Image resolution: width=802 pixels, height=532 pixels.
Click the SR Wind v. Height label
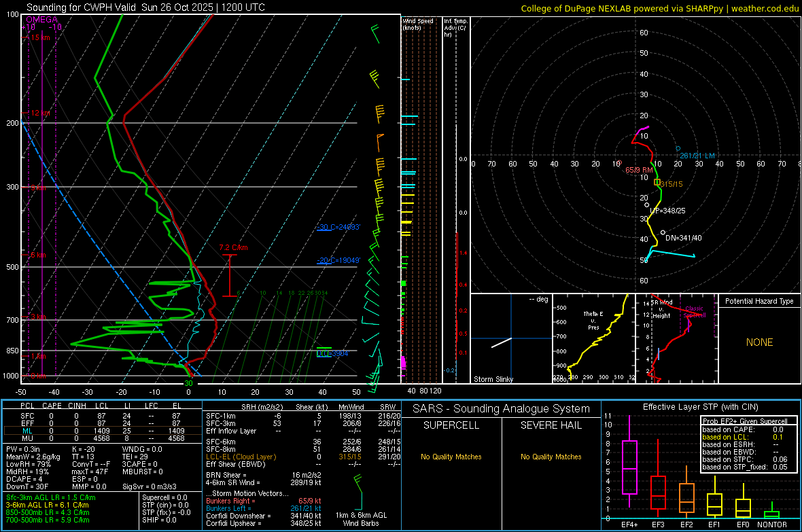click(661, 309)
